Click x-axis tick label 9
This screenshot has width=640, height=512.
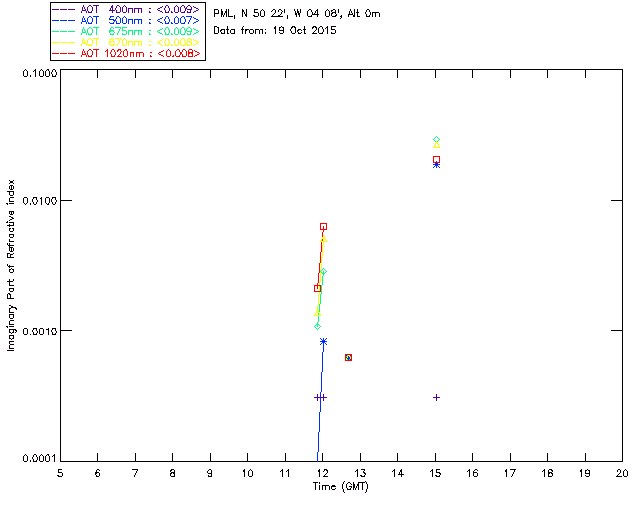[x=210, y=473]
